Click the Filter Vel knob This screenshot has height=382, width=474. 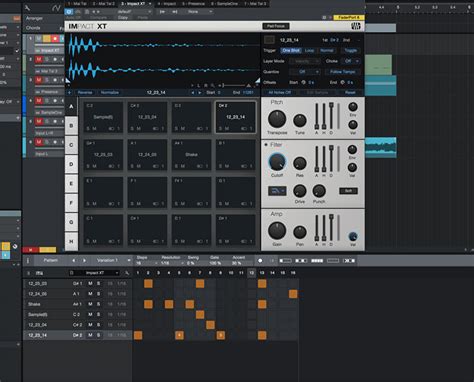[353, 167]
